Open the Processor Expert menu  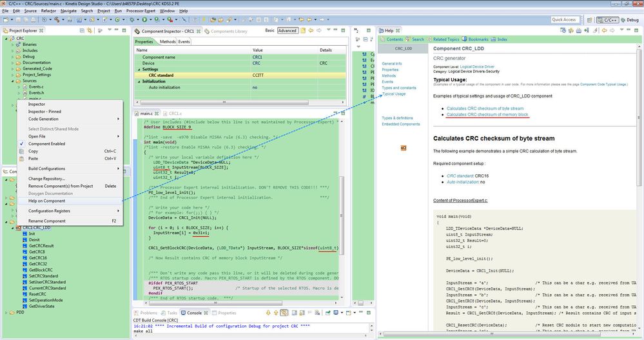141,11
